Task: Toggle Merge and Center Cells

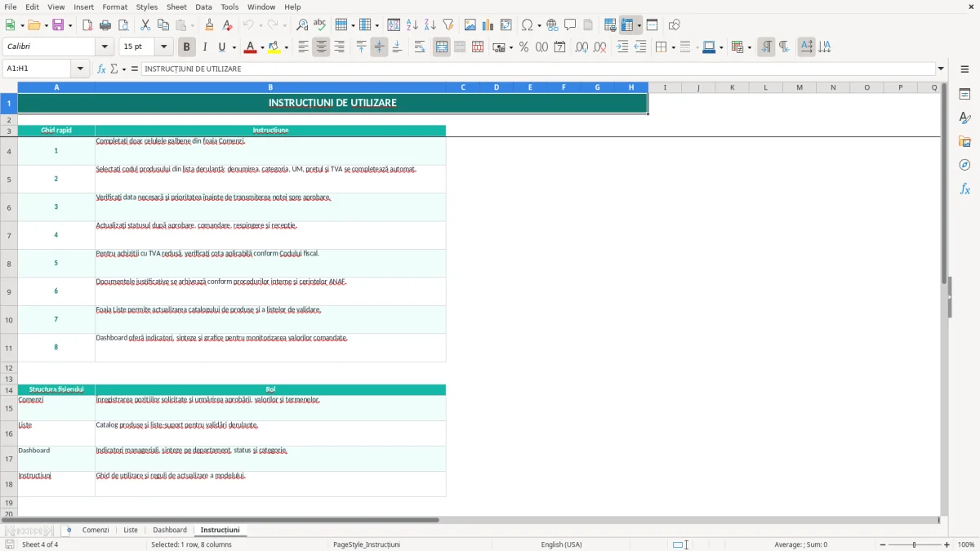Action: pyautogui.click(x=442, y=47)
